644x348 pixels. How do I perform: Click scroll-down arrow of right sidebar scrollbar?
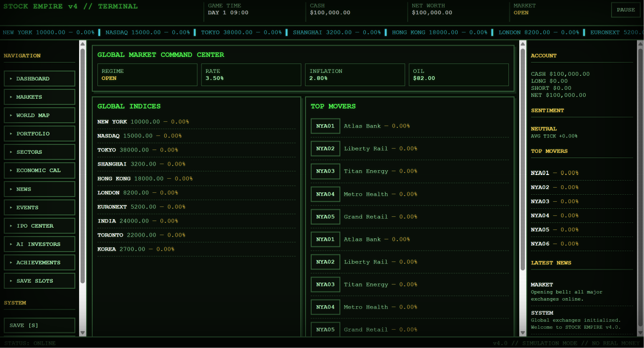pos(640,332)
